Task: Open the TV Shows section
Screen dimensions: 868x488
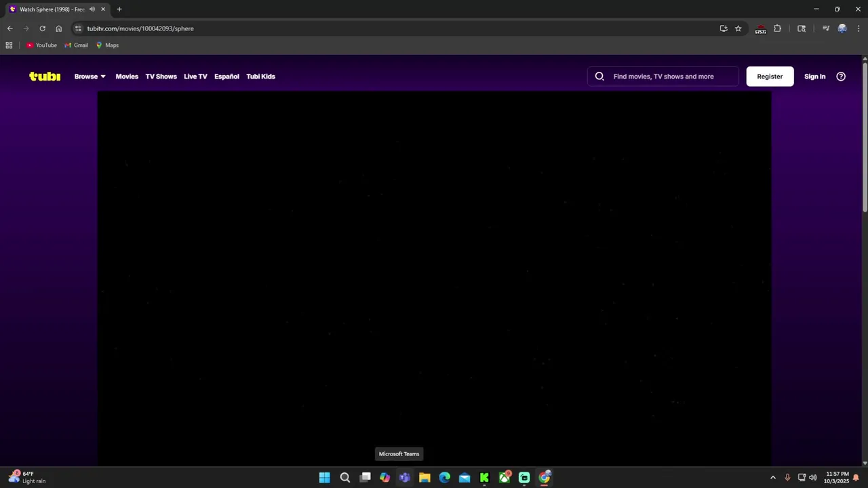Action: tap(161, 77)
